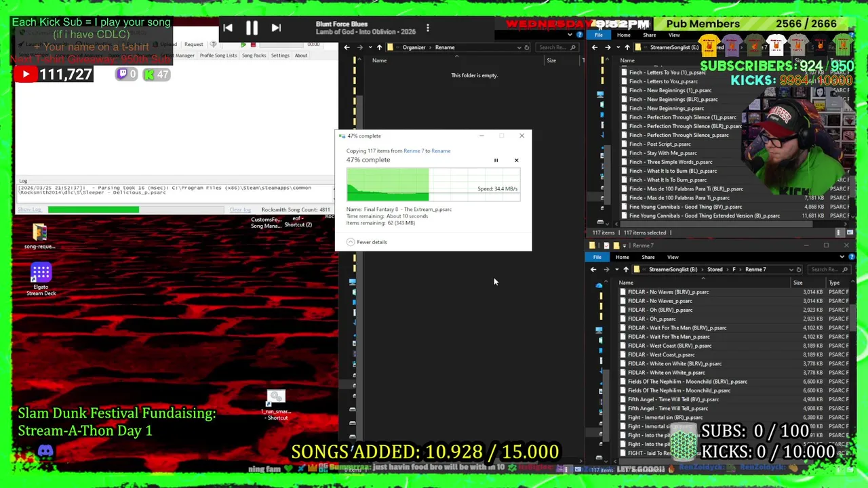Expand the ribbon chevron in Renme 7 window
The image size is (868, 488).
coord(842,257)
